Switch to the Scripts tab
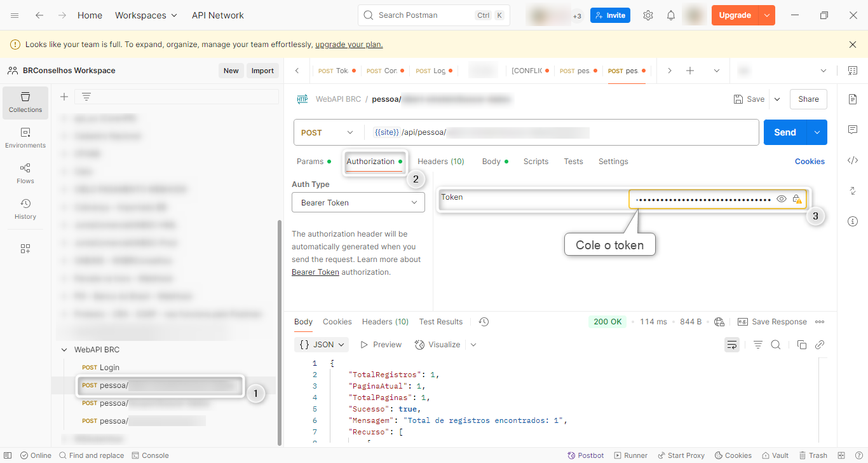This screenshot has height=463, width=868. click(x=536, y=162)
